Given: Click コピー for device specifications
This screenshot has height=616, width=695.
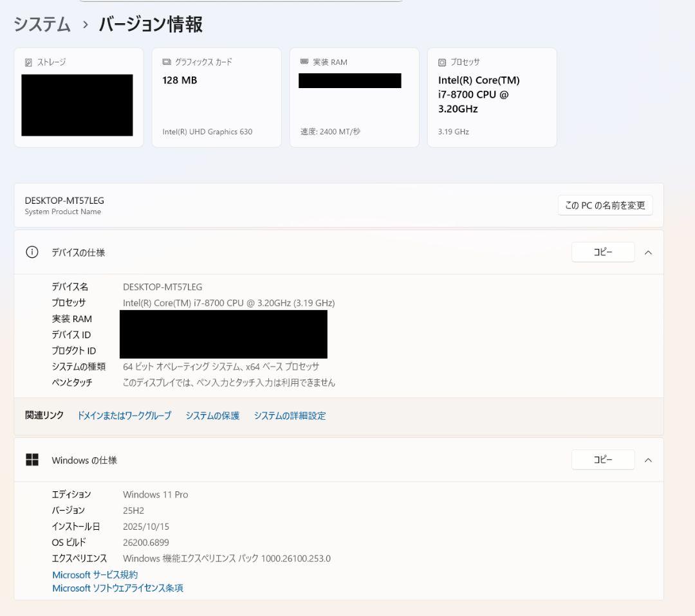Looking at the screenshot, I should [602, 252].
